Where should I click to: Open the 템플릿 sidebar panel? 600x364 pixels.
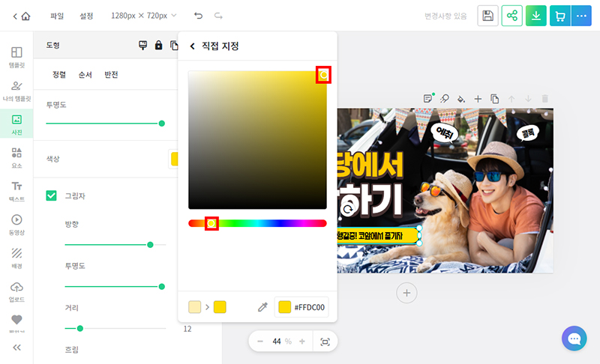(x=16, y=57)
